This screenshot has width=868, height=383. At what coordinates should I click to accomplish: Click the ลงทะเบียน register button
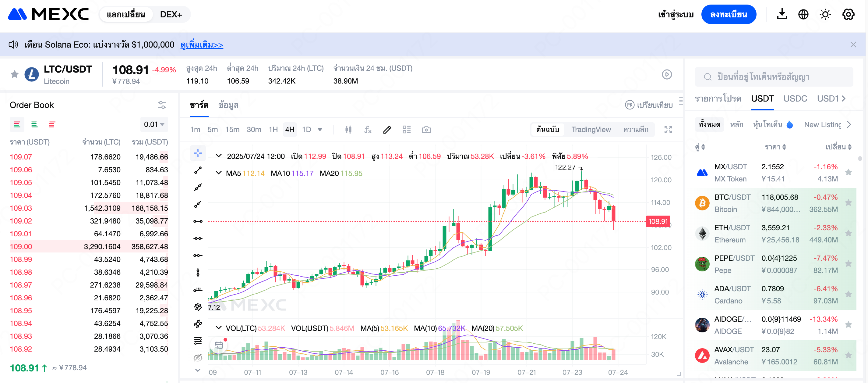[x=729, y=15]
